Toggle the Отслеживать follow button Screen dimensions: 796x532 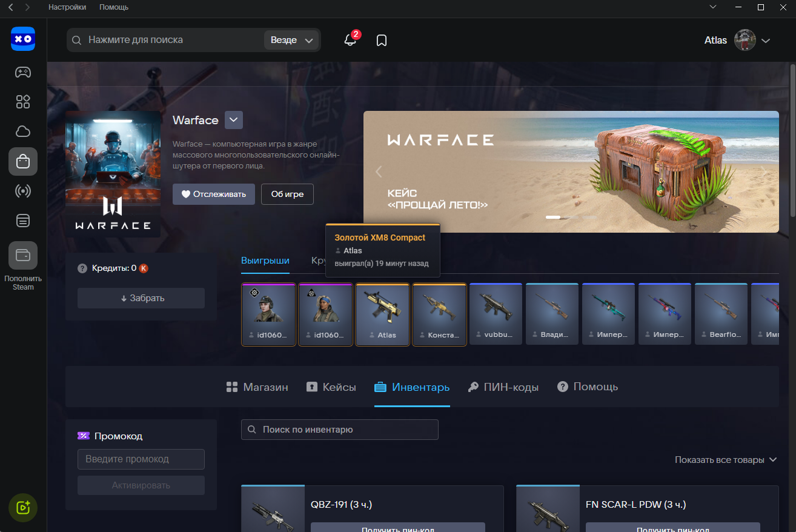click(213, 195)
